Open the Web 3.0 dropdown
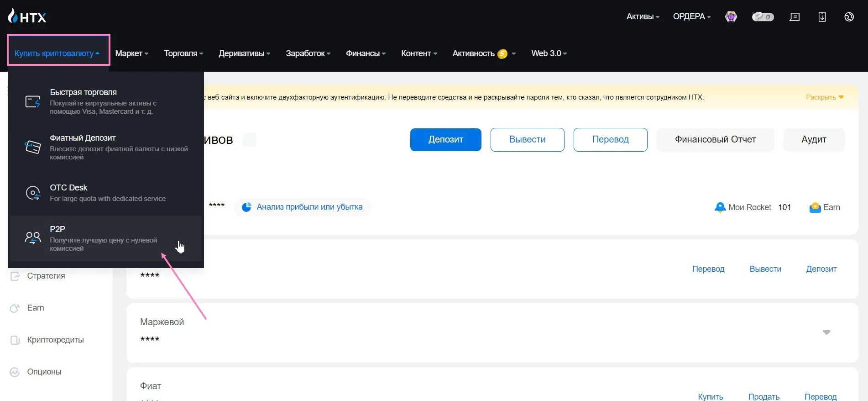 (549, 53)
